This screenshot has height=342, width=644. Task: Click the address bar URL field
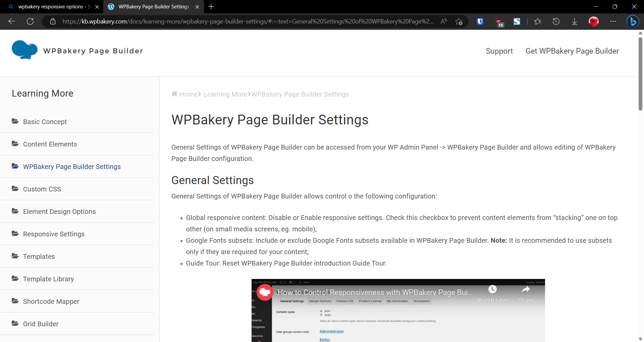(x=248, y=21)
